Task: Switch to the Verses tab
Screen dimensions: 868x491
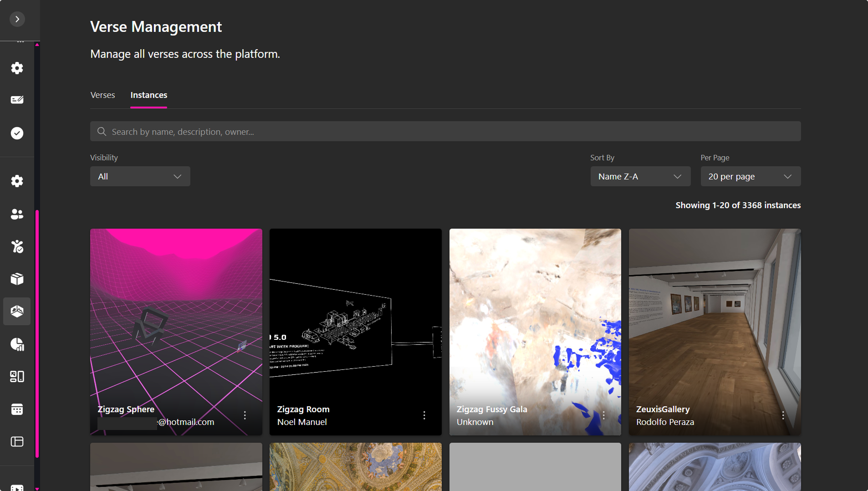Action: (102, 95)
